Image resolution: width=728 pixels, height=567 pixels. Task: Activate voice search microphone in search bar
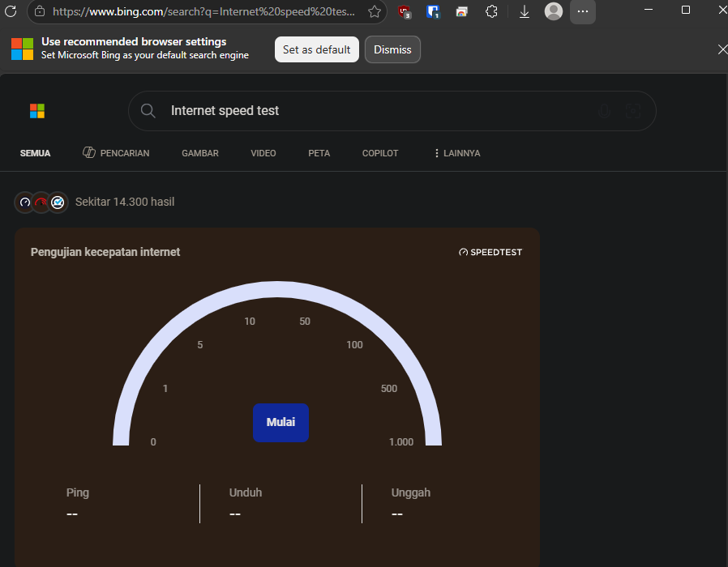604,111
